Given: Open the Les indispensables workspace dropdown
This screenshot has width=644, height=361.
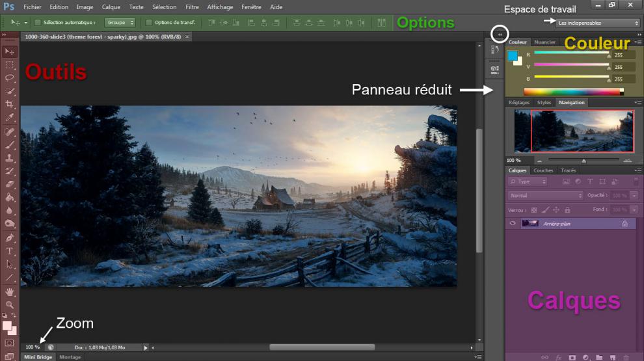Looking at the screenshot, I should 598,23.
